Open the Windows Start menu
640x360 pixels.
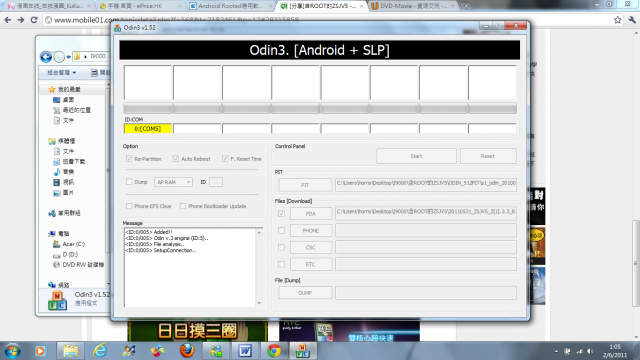point(12,351)
